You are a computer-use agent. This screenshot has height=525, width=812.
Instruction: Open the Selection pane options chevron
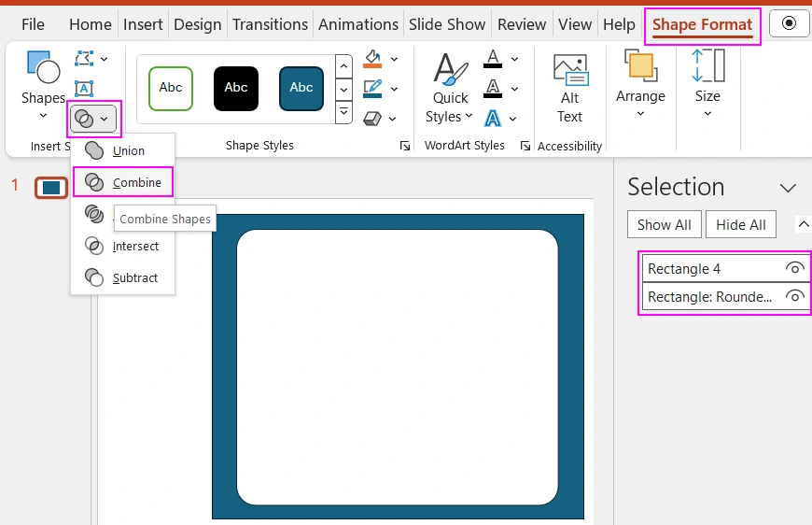tap(788, 188)
